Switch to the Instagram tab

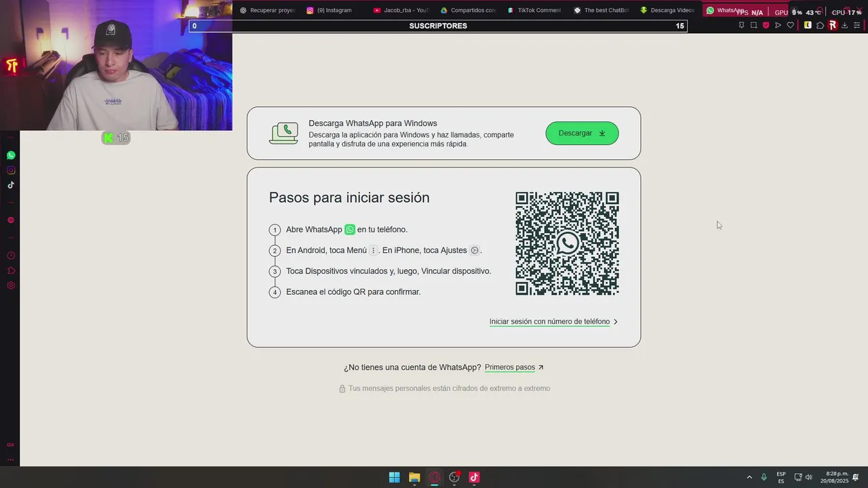coord(334,10)
